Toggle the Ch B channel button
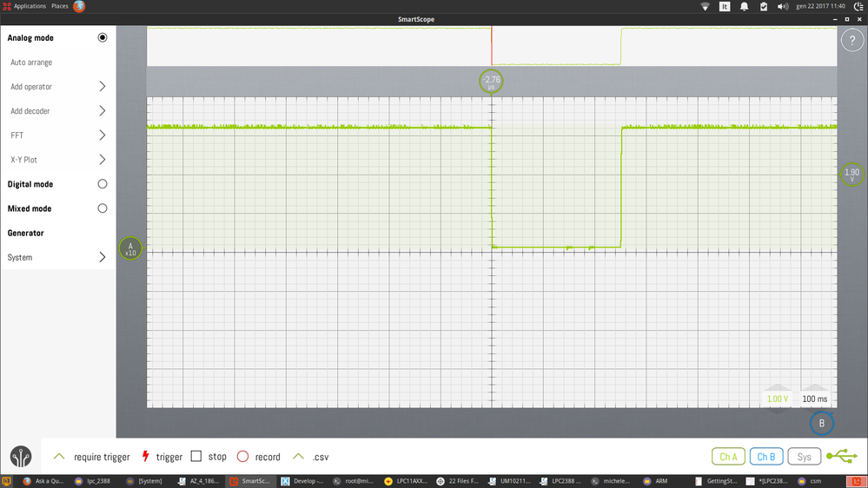 click(766, 457)
